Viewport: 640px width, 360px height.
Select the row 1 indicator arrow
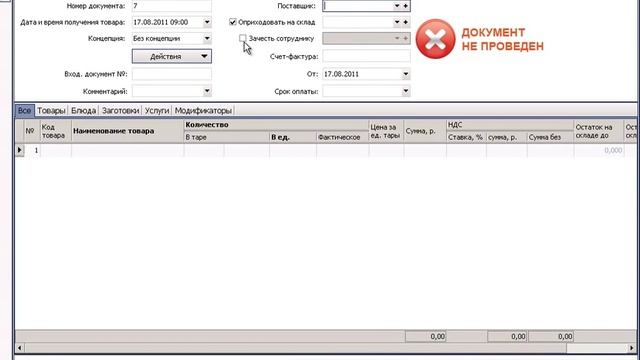point(20,150)
